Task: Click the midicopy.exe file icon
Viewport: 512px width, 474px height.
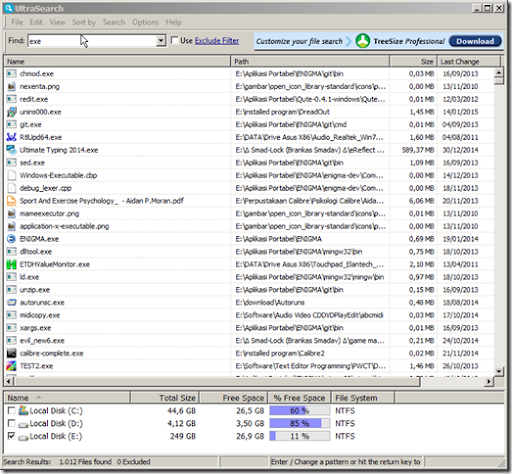Action: (11, 315)
